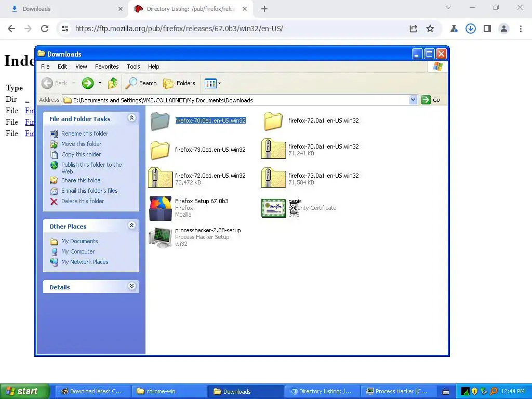Screen dimensions: 532x399
Task: Expand the Details panel
Action: (131, 286)
